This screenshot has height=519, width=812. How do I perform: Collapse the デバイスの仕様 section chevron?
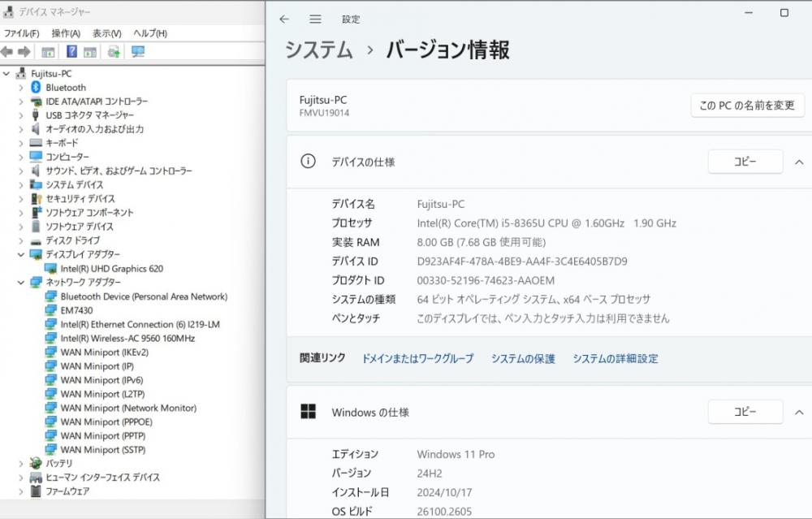pyautogui.click(x=798, y=162)
